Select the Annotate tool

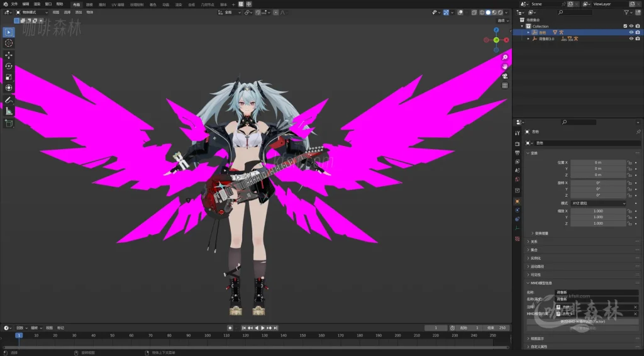click(9, 100)
